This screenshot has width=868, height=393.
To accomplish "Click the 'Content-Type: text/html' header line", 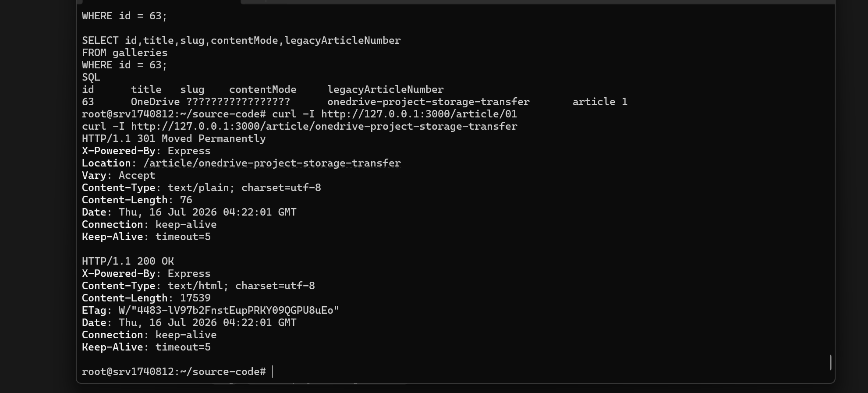I will point(198,286).
